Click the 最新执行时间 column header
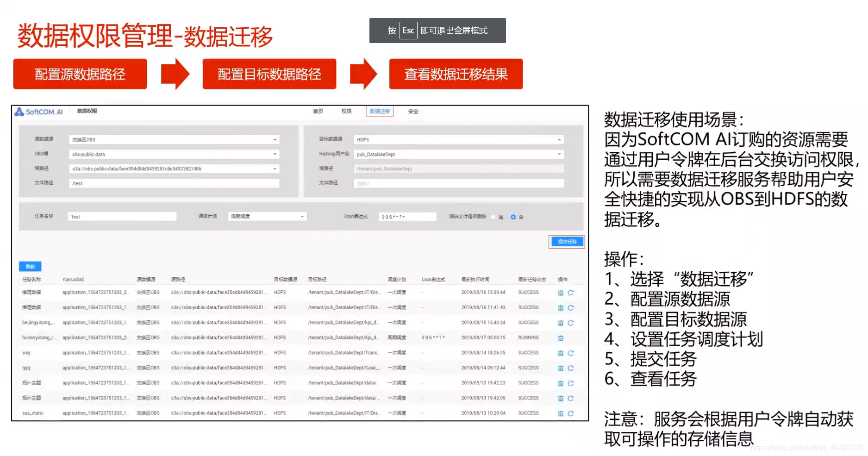This screenshot has height=456, width=868. (x=475, y=280)
